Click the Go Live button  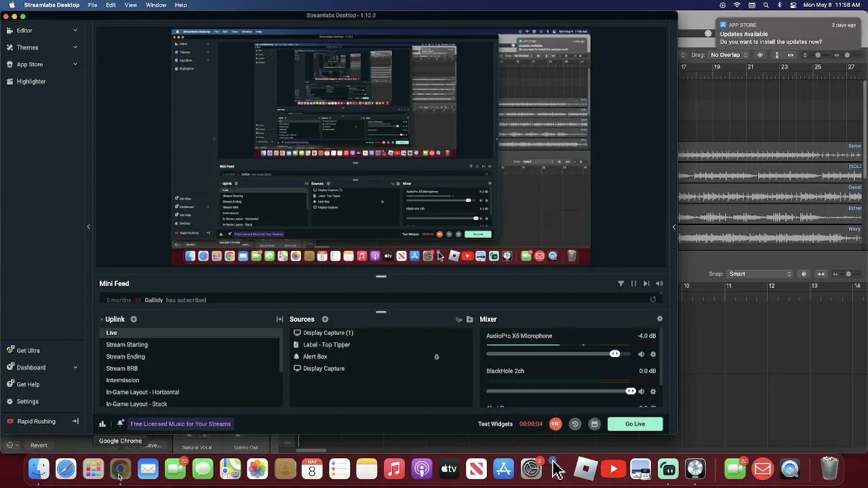[635, 424]
